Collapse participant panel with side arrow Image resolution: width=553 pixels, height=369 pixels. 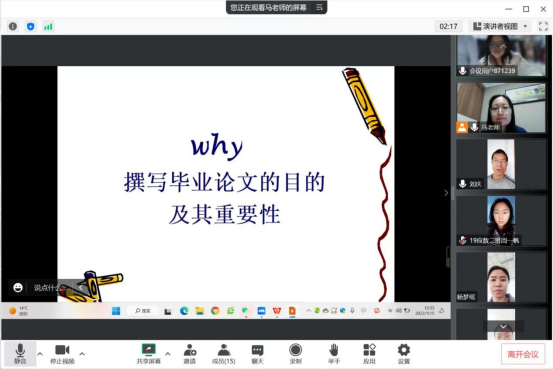coord(446,193)
